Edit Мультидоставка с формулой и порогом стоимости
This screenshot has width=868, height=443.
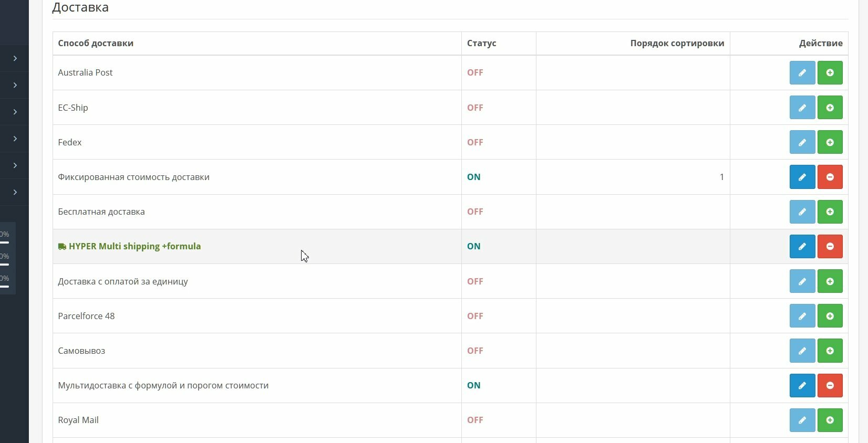802,385
